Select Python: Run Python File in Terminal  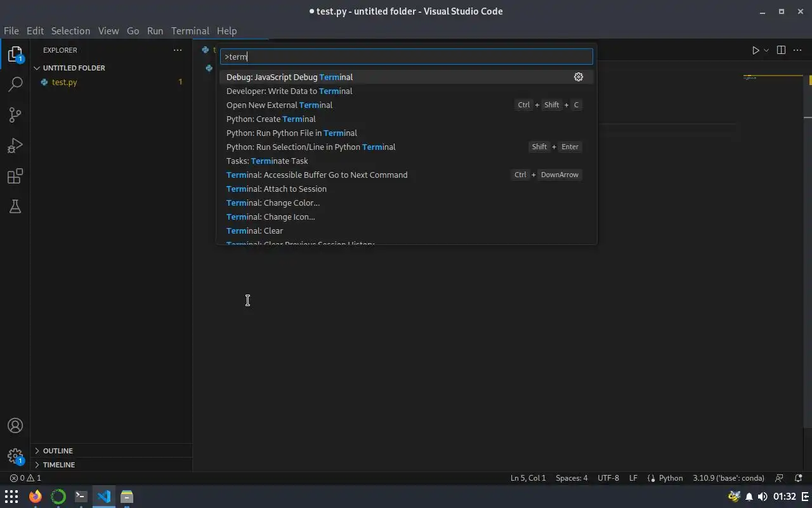click(x=406, y=133)
